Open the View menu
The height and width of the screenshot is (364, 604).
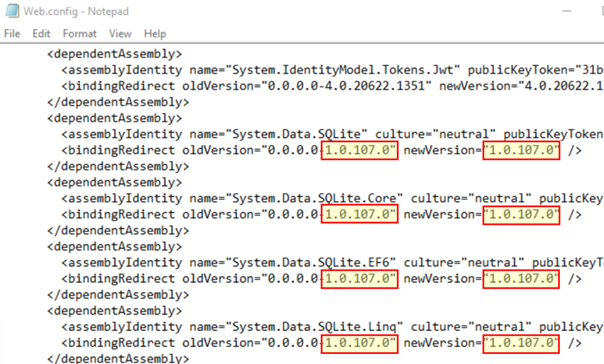[120, 34]
